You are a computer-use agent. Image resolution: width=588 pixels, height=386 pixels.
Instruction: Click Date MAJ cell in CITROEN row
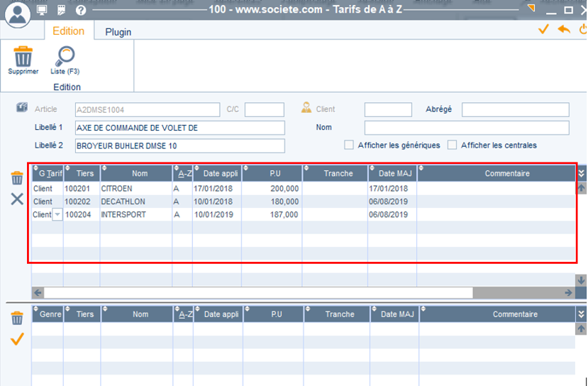pyautogui.click(x=393, y=188)
